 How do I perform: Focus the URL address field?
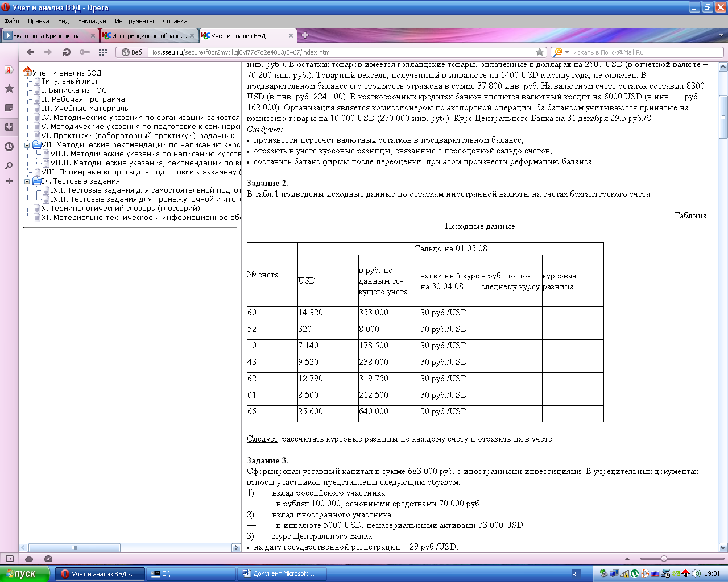click(x=341, y=52)
